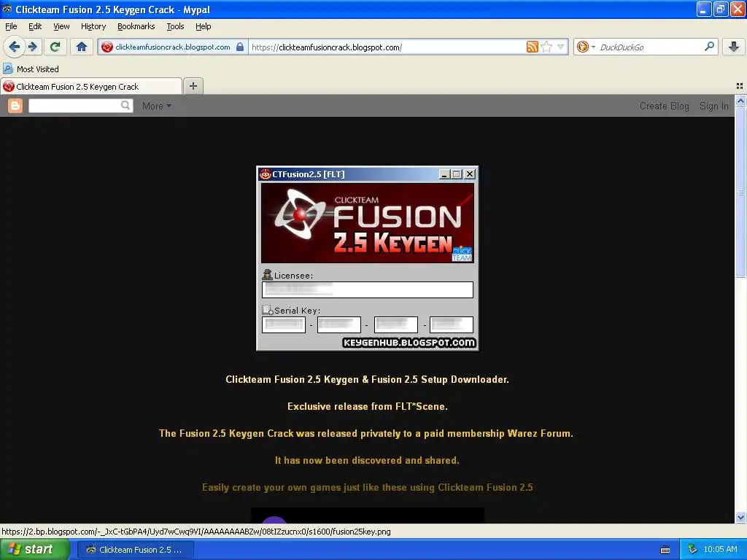Click the URL address field
Screen dimensions: 747x560
pyautogui.click(x=387, y=47)
